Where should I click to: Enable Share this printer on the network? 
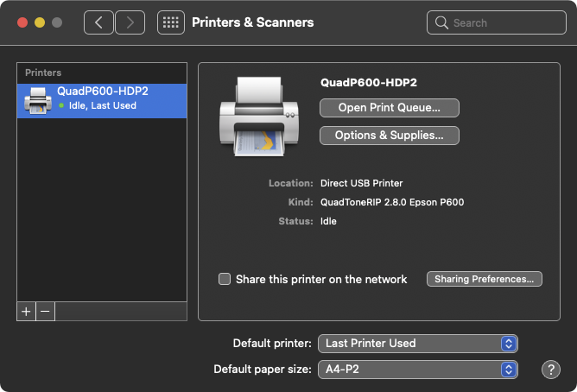click(225, 279)
